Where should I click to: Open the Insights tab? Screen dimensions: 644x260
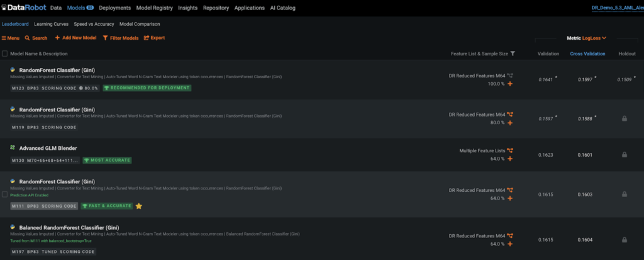click(x=187, y=8)
